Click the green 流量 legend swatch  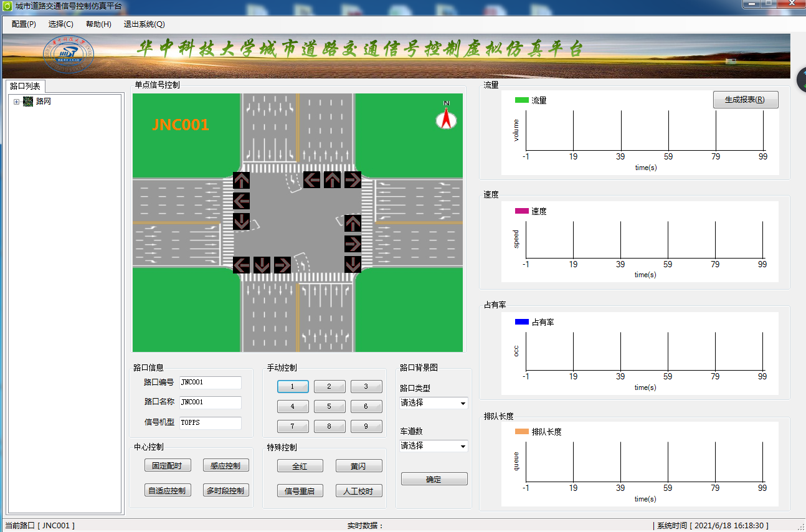[x=521, y=100]
